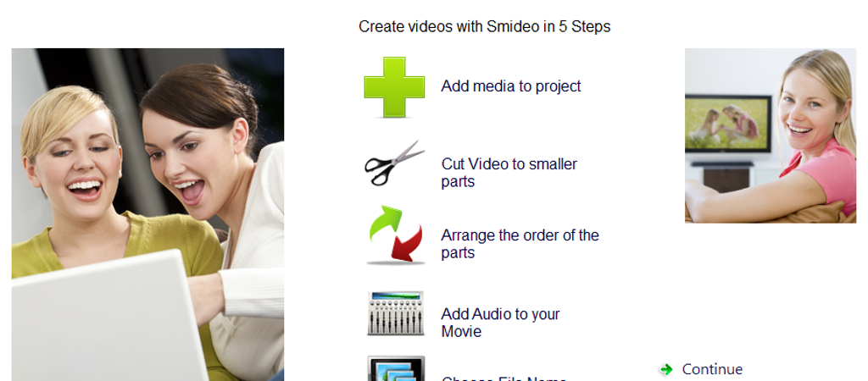Click the photo of woman watching TV

click(x=771, y=135)
